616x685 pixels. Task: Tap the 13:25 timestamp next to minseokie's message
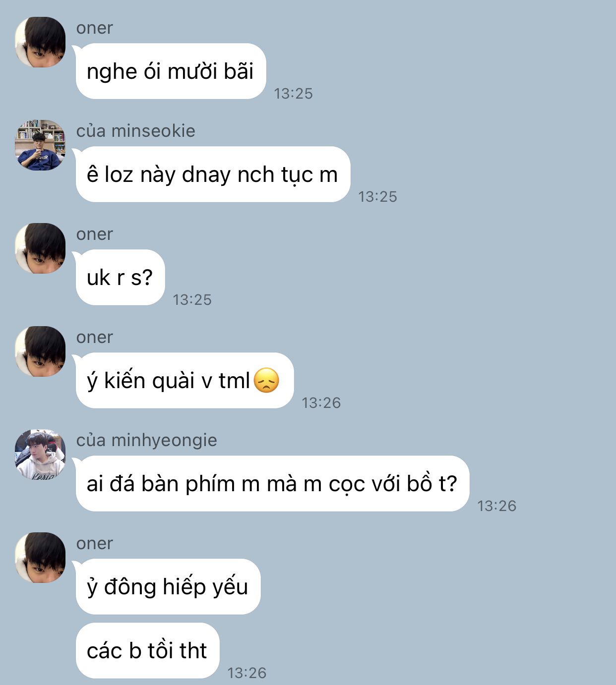378,197
